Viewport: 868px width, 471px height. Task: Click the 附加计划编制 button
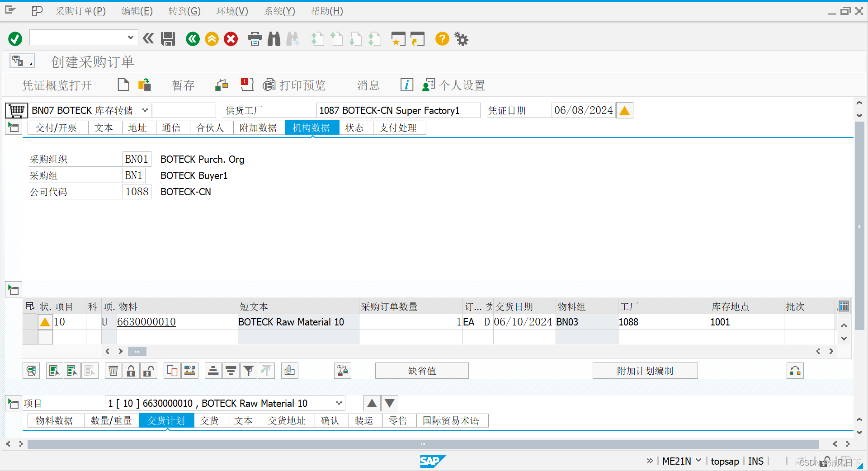tap(645, 371)
